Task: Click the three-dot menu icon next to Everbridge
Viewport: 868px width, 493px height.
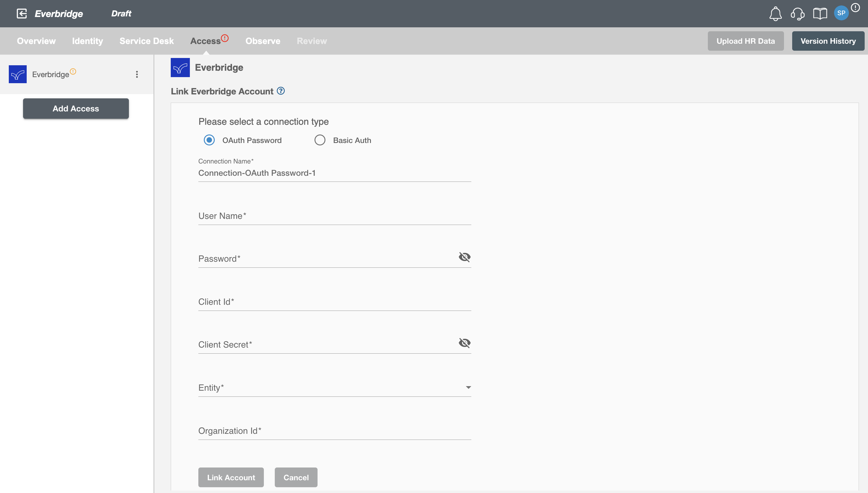Action: [x=137, y=74]
